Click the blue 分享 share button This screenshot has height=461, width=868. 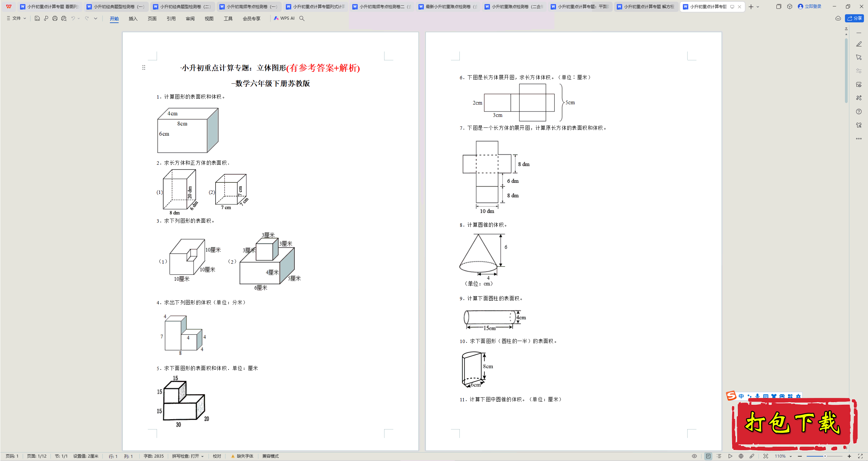point(854,18)
